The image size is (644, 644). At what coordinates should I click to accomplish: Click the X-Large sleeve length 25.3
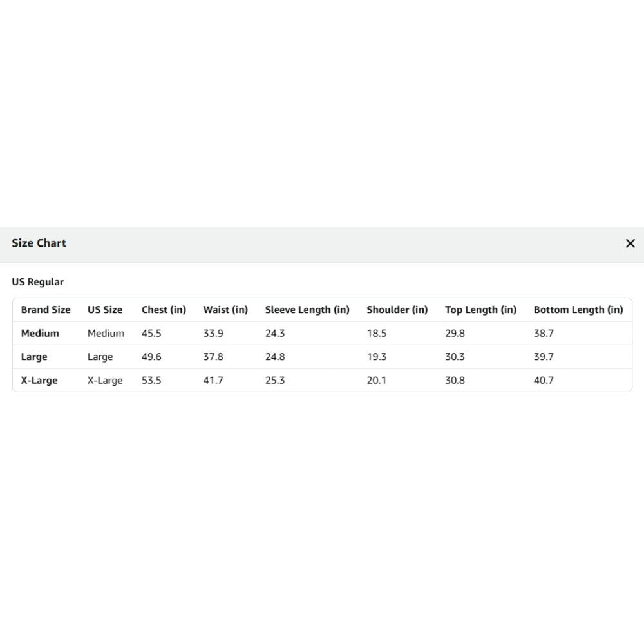click(x=275, y=381)
